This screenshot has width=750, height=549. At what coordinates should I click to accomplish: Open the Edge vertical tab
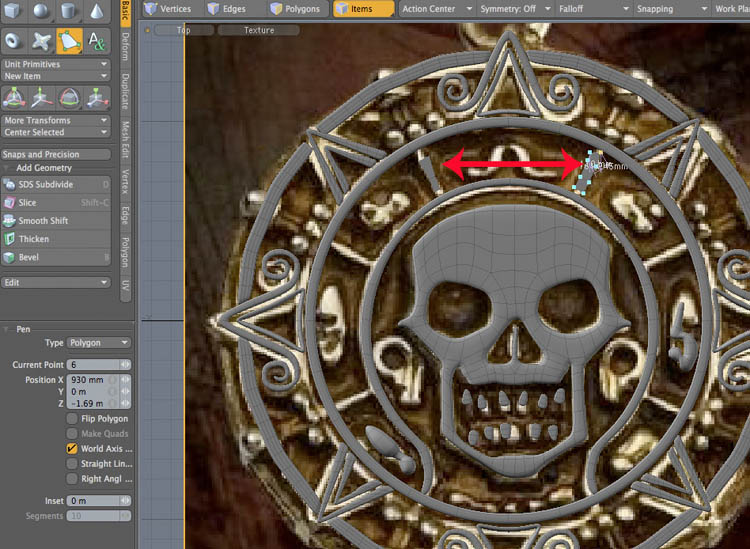pos(125,216)
